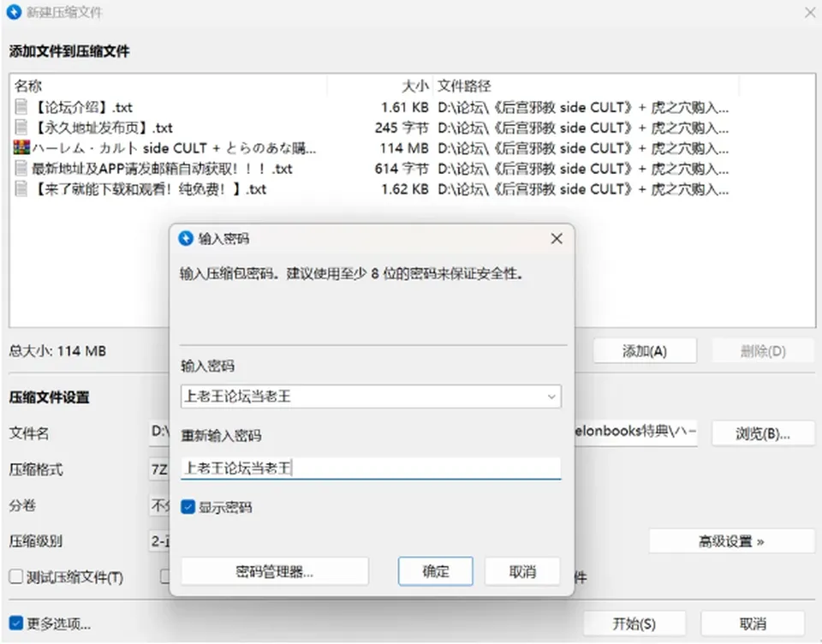Sort the file list by the 名称 column header
822x644 pixels.
[x=168, y=86]
